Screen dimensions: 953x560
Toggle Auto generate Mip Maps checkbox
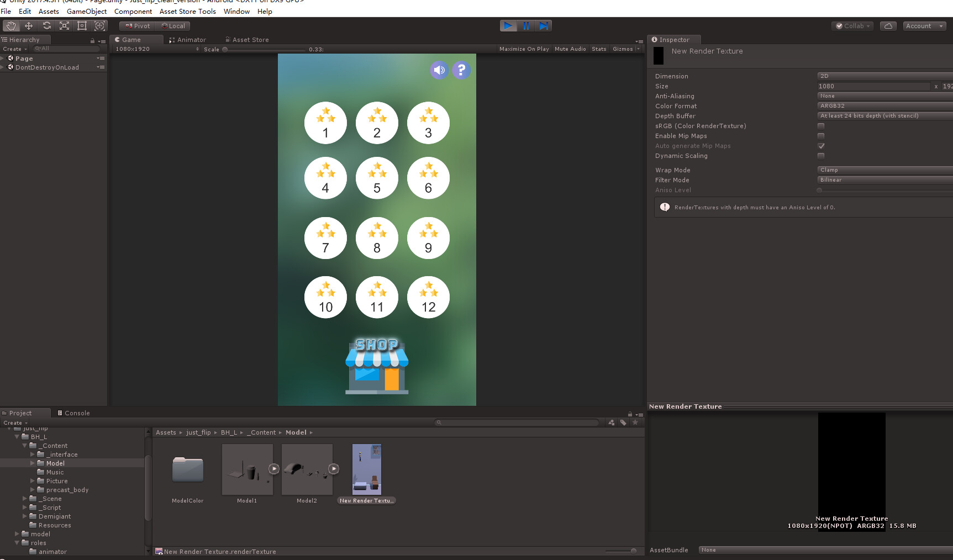coord(821,146)
